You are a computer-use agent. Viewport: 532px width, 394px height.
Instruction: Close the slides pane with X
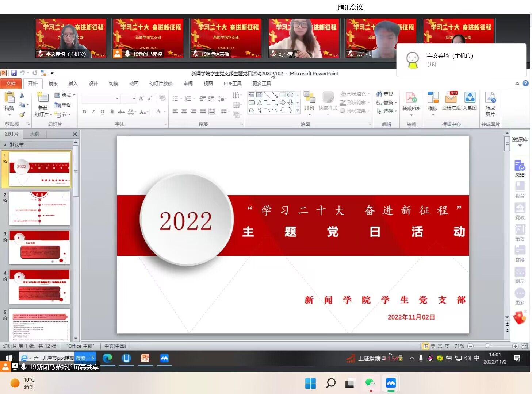75,134
